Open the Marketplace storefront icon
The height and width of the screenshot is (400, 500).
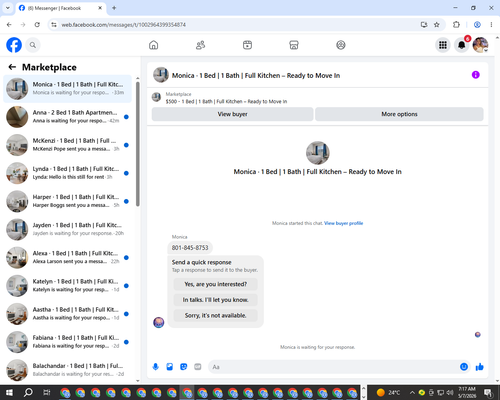pyautogui.click(x=294, y=45)
